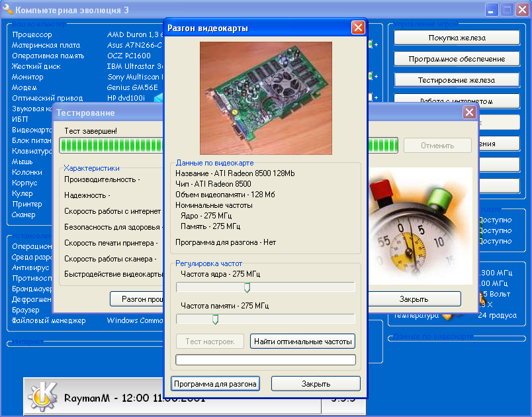The width and height of the screenshot is (532, 417).
Task: Close the Разгон видеокарты dialog with the X
Action: [358, 28]
